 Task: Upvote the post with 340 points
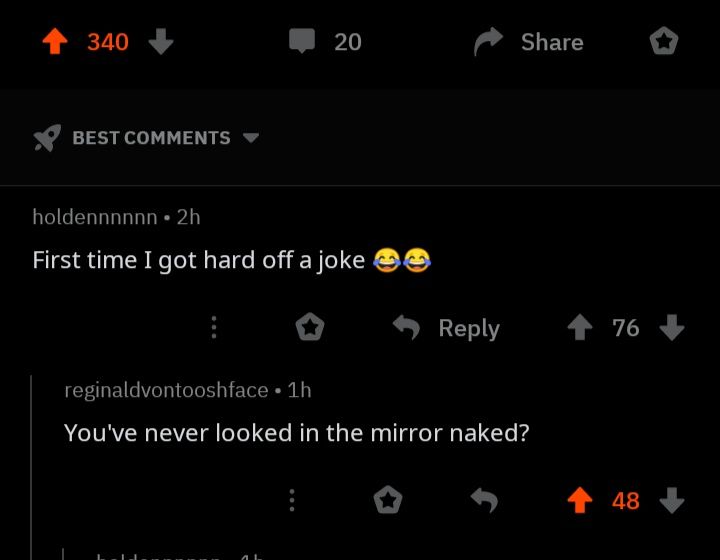[x=54, y=41]
